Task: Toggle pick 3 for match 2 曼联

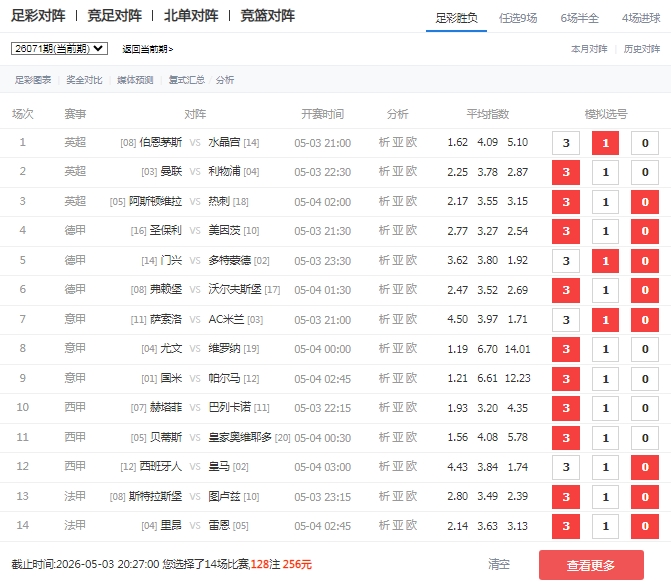Action: [566, 172]
